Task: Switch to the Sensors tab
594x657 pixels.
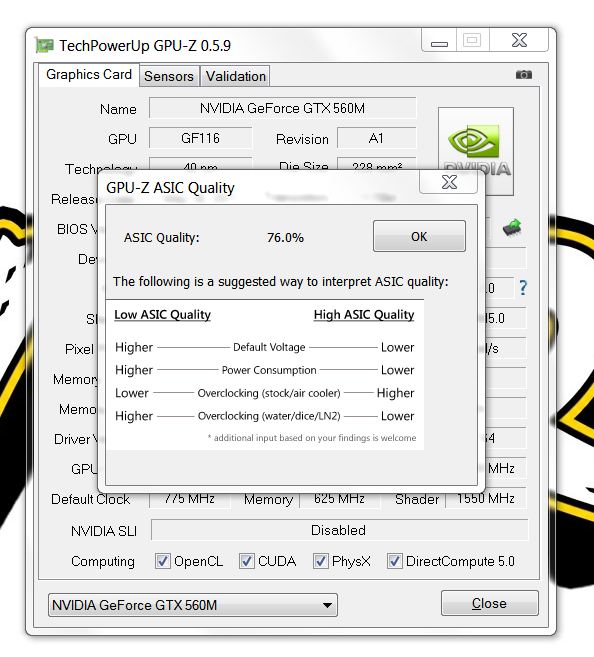Action: [x=169, y=76]
